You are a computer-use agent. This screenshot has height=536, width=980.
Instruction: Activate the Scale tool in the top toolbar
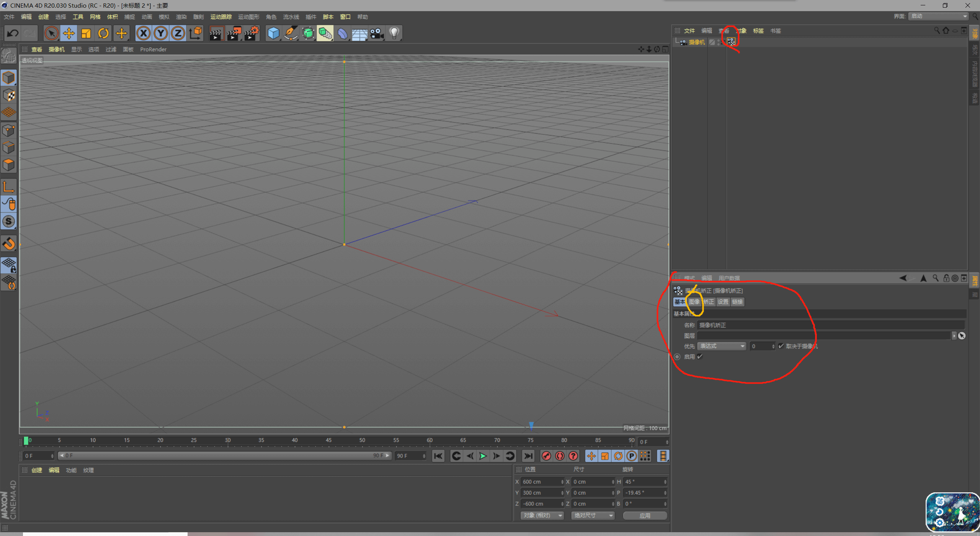(86, 33)
